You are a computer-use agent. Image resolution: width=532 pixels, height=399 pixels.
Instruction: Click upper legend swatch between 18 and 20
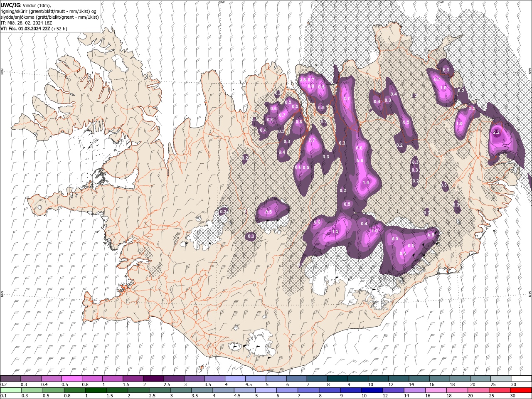click(460, 379)
